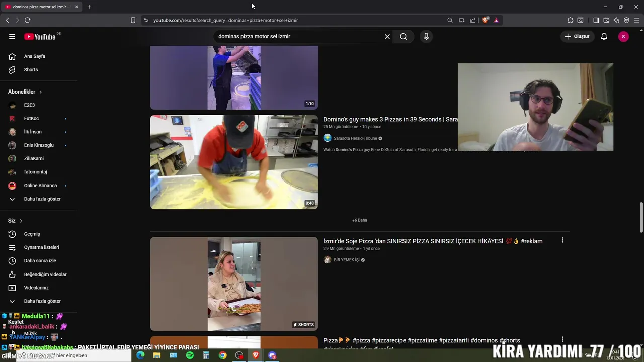Open the Domino's guy 0:48 video thumbnail

coord(234,162)
